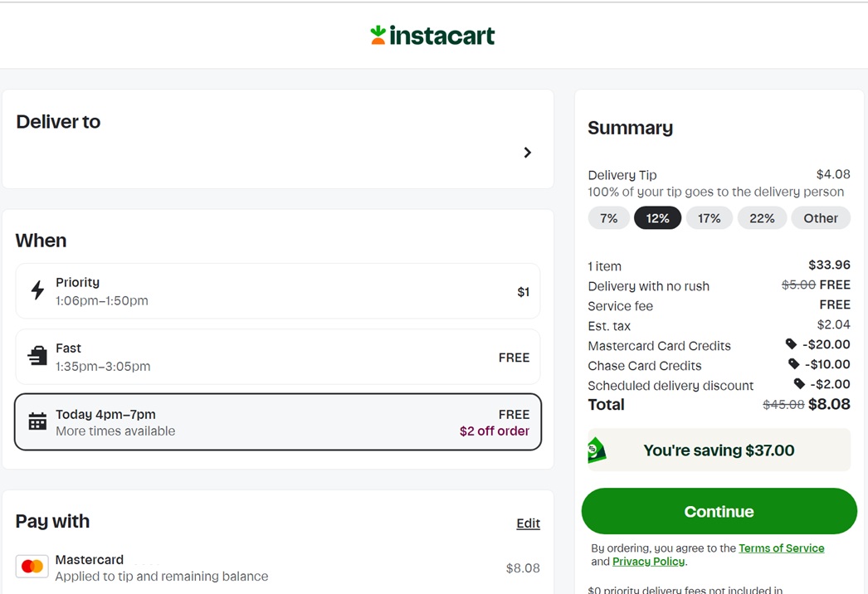Click the Fast delivery bag icon

coord(37,356)
